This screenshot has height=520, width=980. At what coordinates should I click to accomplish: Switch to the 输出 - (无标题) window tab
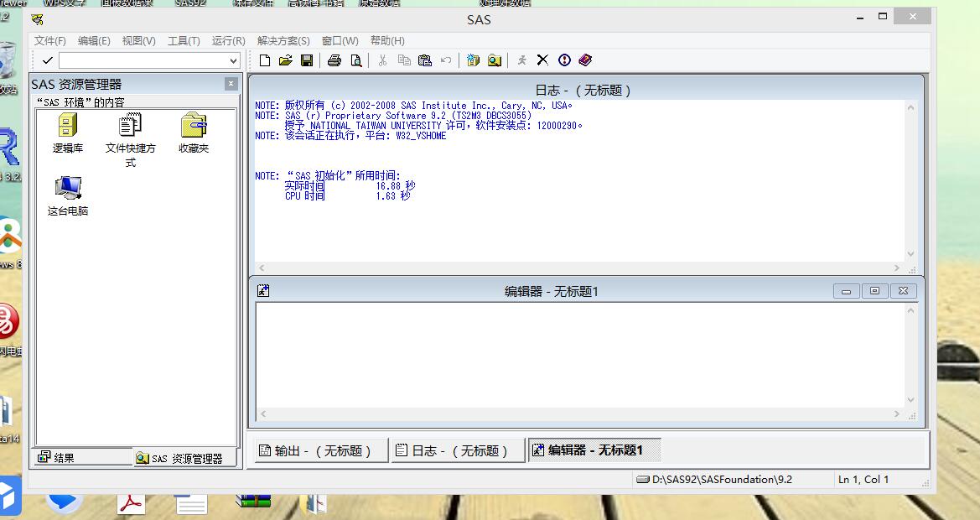pos(323,450)
